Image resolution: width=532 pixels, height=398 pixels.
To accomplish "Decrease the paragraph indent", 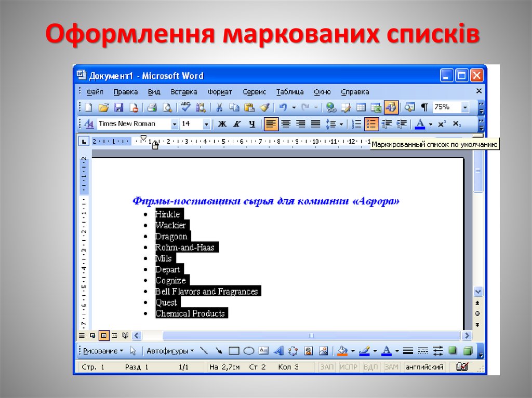I will pos(387,124).
